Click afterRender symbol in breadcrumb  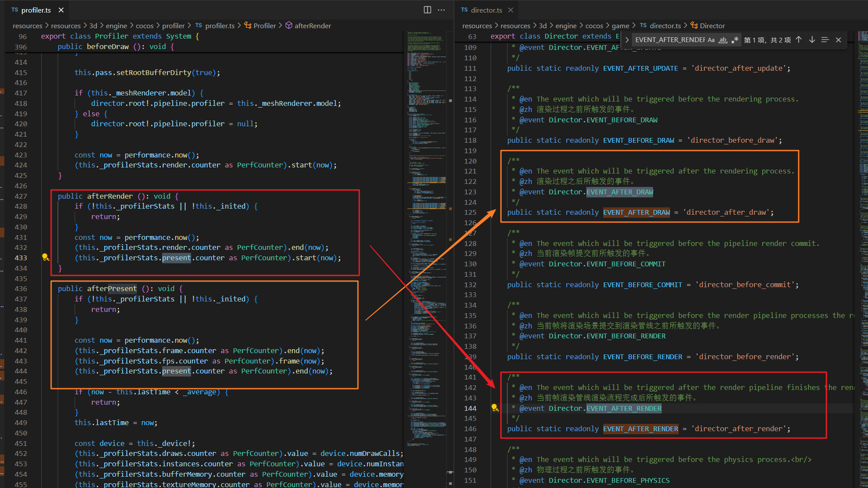(x=312, y=26)
